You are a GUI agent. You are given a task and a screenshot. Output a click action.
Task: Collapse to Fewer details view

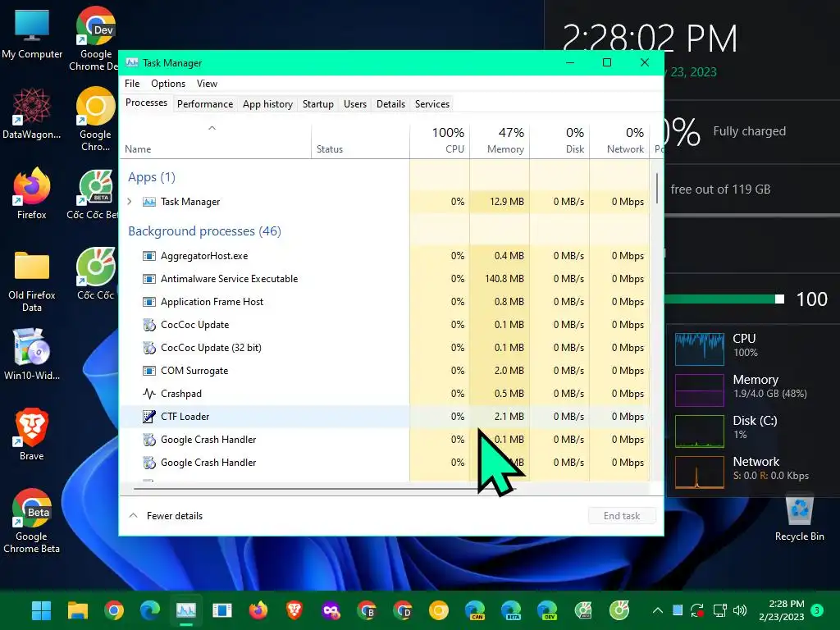(x=166, y=515)
